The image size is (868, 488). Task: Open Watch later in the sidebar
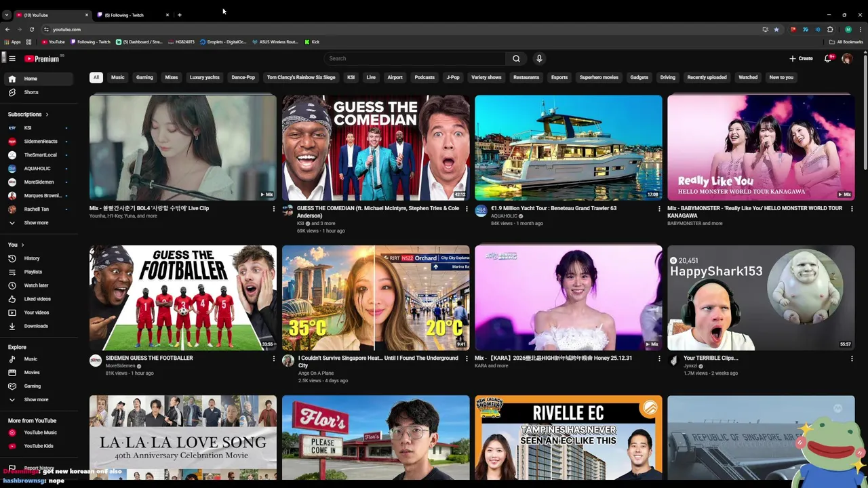(38, 285)
